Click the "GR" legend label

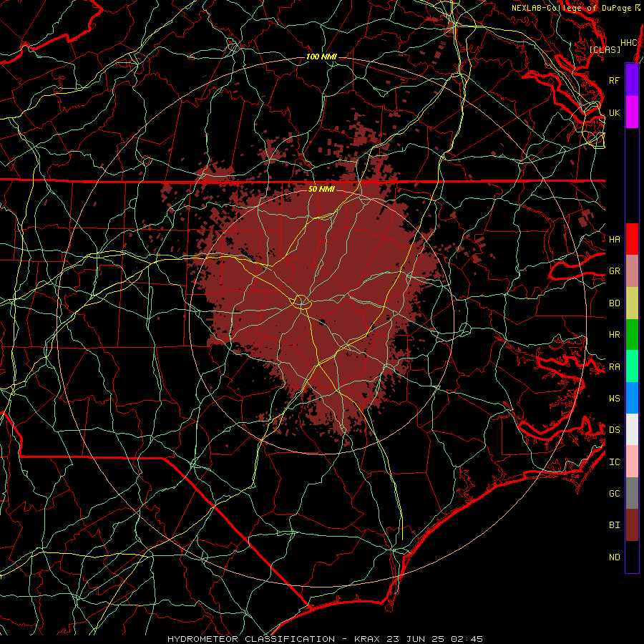tap(615, 271)
